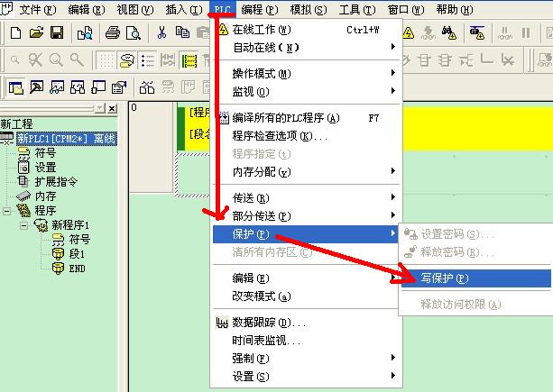Click the Cut scissors icon
553x392 pixels.
(x=161, y=33)
